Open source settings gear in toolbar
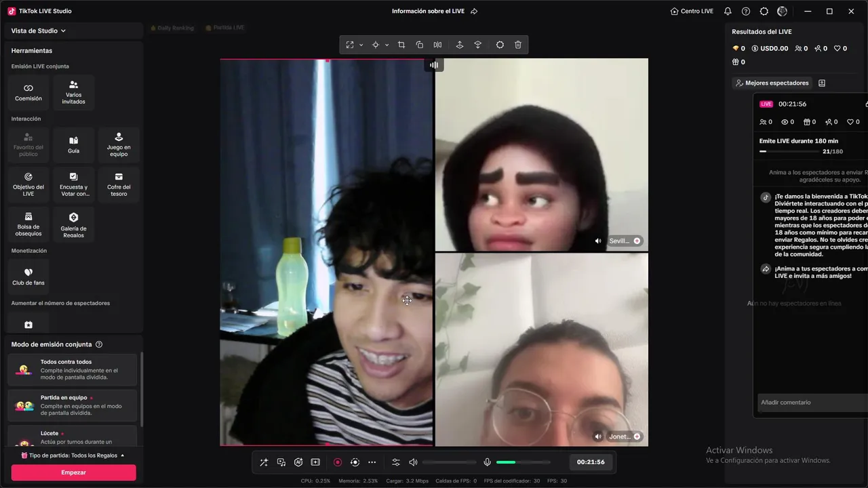Image resolution: width=868 pixels, height=488 pixels. (x=500, y=45)
